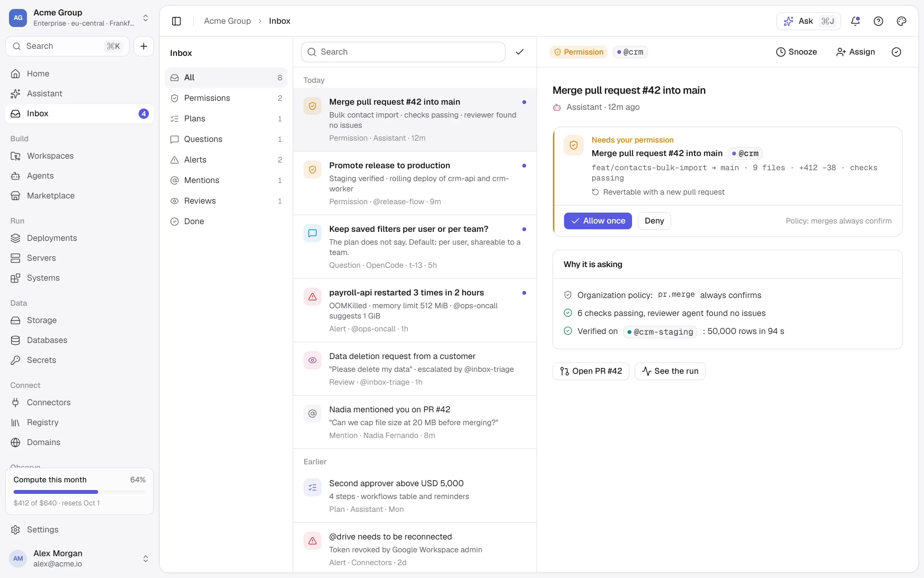Open Workspaces in the sidebar
This screenshot has height=578, width=924.
pos(80,156)
